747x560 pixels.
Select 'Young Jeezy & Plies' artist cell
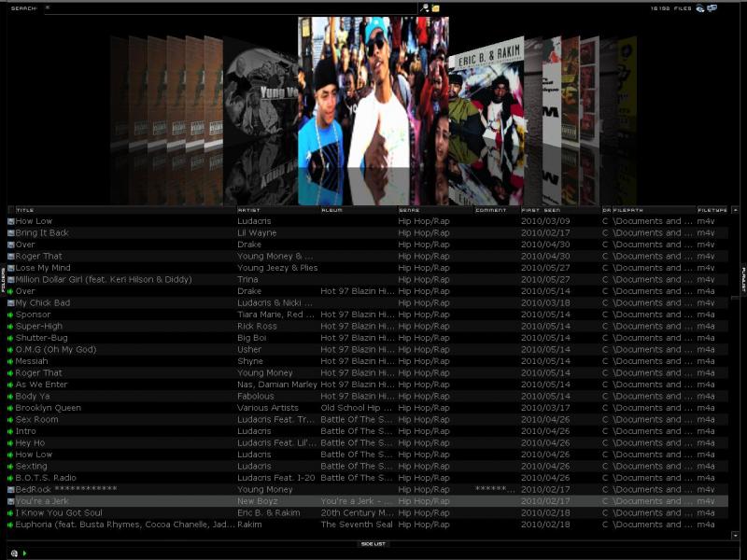[277, 268]
